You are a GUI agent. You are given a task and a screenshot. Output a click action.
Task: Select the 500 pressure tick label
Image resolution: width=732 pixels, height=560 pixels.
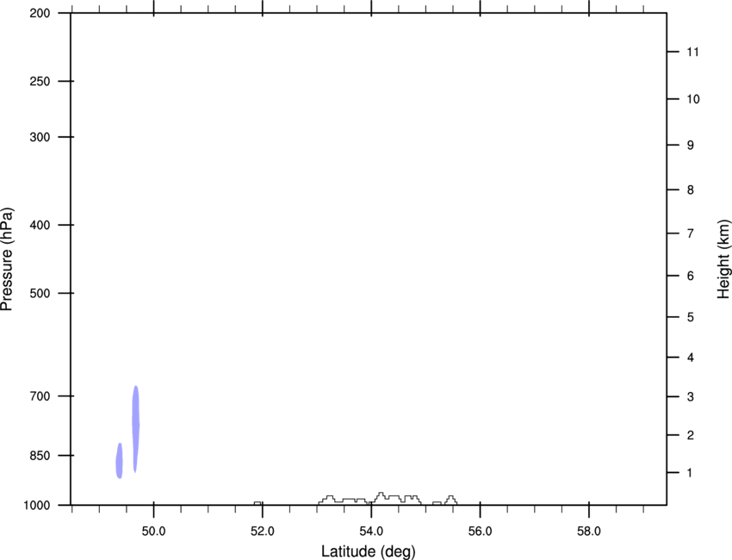[40, 294]
